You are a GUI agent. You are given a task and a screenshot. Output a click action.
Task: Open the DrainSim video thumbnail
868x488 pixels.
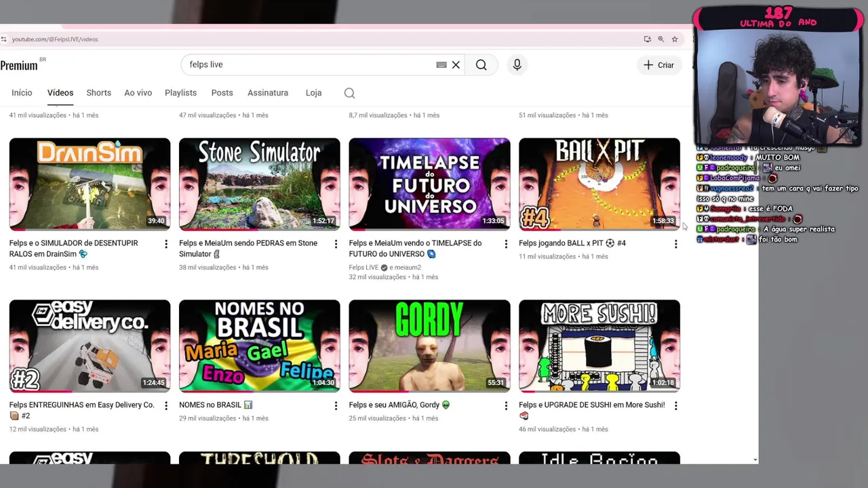click(90, 184)
